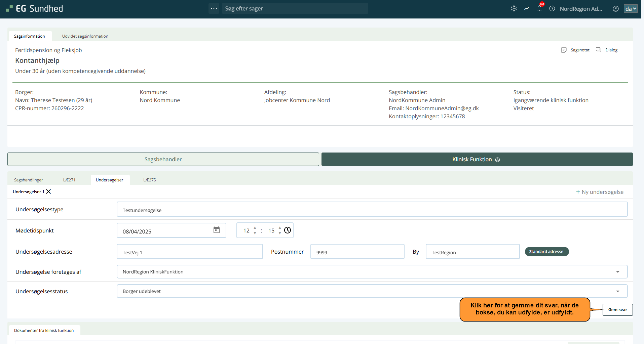Open the three-dots menu beside search

pyautogui.click(x=214, y=8)
